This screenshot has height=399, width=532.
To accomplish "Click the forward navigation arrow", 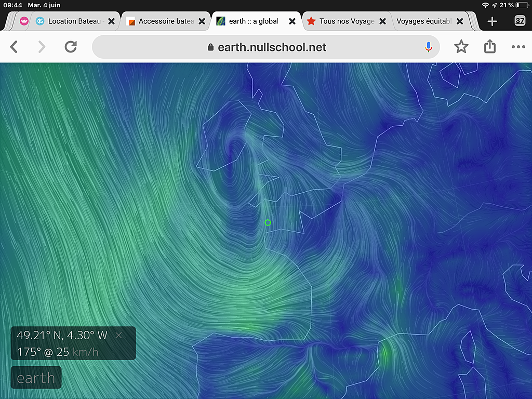I will click(x=42, y=47).
